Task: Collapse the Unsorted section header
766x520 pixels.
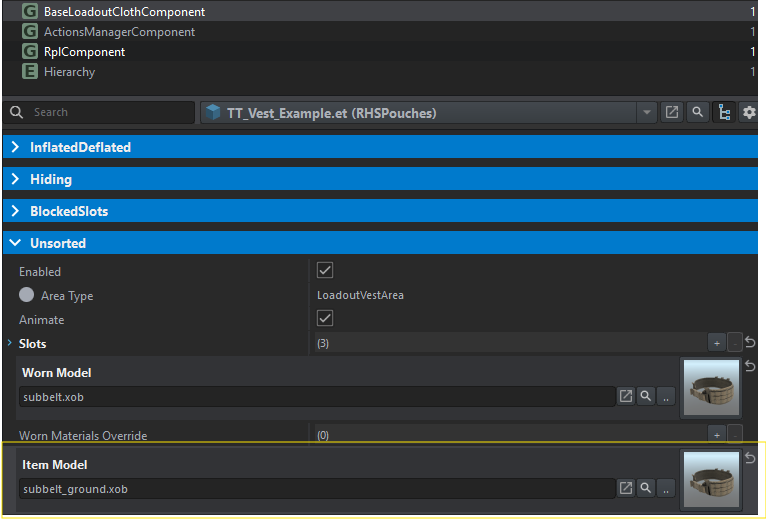Action: [58, 243]
